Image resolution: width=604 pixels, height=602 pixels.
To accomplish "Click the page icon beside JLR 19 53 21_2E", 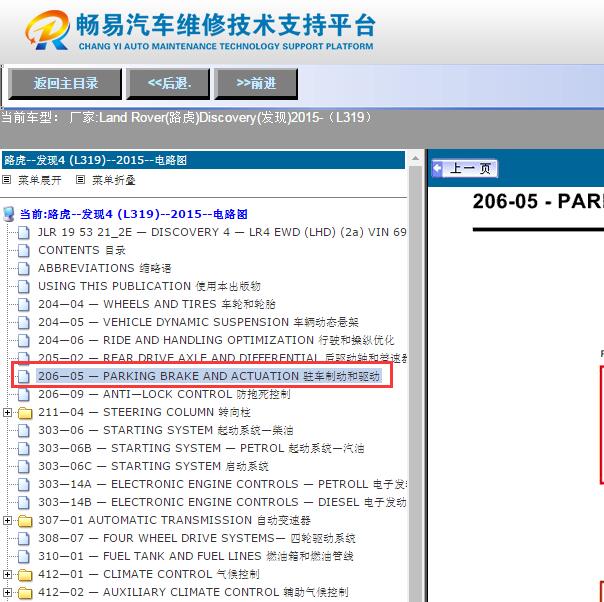I will point(24,233).
